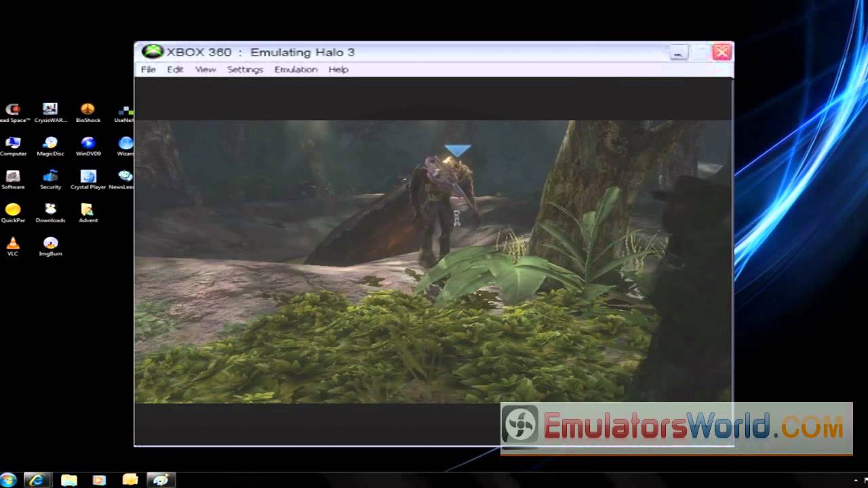The image size is (868, 488).
Task: Open the Settings menu
Action: (245, 69)
